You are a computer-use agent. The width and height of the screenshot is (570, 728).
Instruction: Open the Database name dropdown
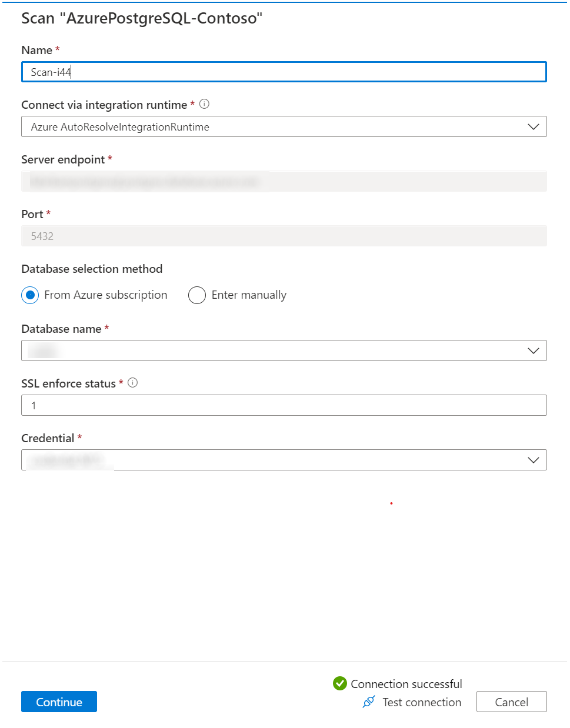point(533,350)
